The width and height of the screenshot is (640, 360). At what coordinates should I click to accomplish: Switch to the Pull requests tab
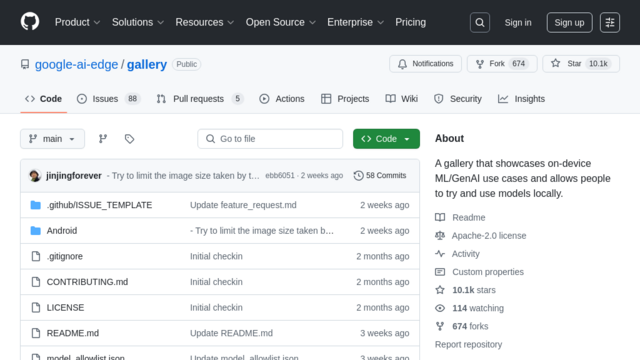point(200,99)
